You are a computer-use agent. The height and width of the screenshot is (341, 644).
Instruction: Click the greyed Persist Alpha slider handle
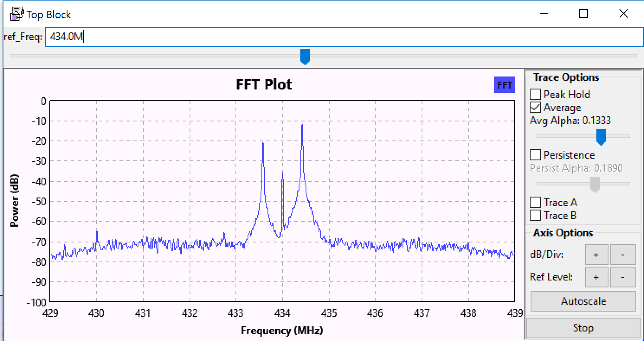[595, 185]
